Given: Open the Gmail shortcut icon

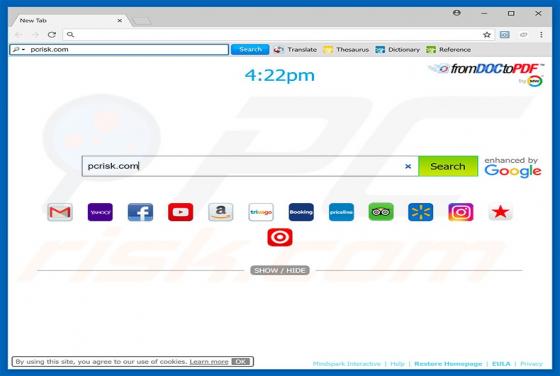Looking at the screenshot, I should 60,212.
